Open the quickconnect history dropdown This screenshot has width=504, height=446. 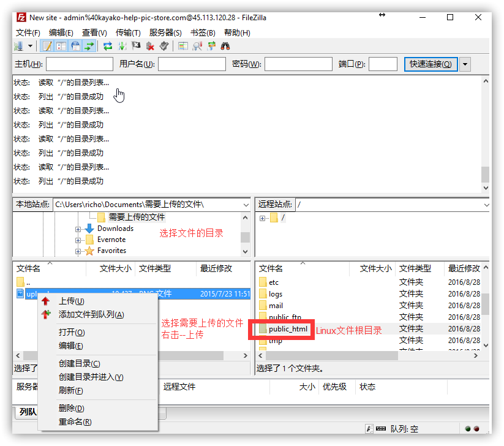pos(465,64)
